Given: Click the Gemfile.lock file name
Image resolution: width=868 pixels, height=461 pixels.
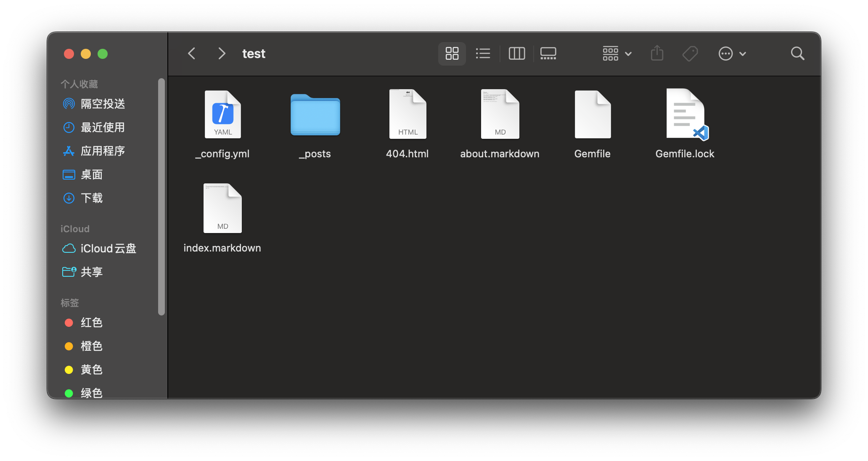Looking at the screenshot, I should 685,154.
